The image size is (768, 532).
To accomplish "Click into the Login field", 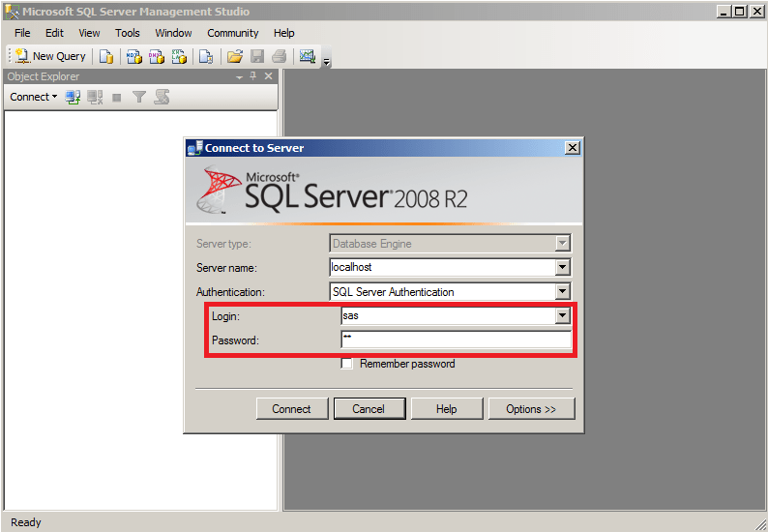I will click(x=449, y=316).
